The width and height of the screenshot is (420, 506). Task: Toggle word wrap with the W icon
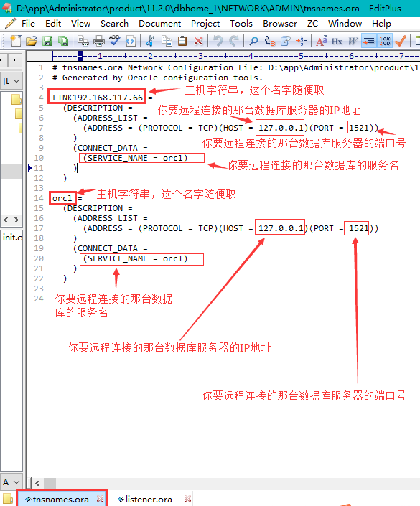353,41
